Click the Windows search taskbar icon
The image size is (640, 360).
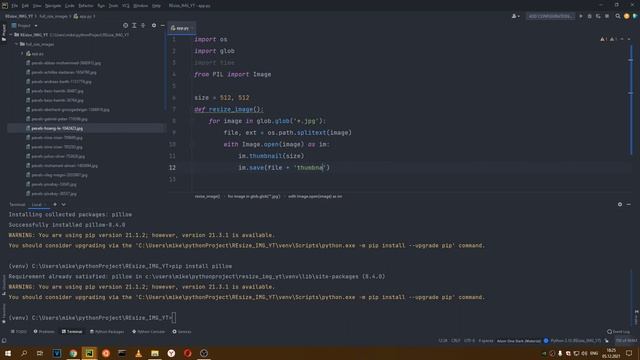24,353
